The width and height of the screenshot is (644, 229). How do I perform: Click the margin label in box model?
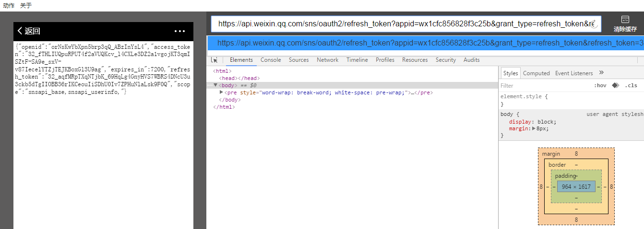(550, 154)
